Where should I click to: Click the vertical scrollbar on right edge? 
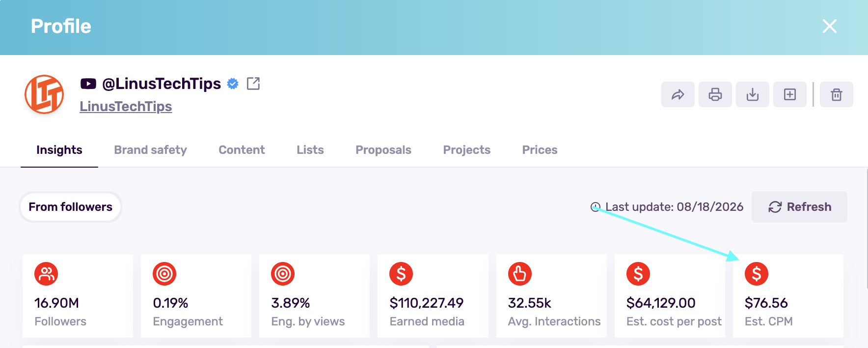[x=867, y=229]
